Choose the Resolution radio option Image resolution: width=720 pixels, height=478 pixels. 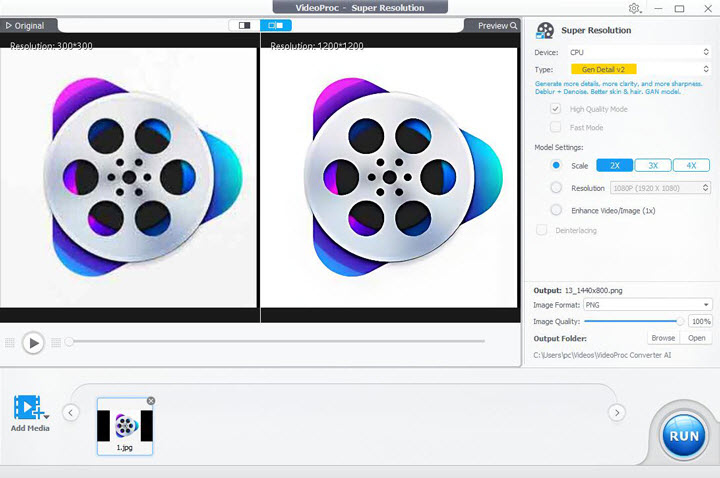tap(556, 187)
